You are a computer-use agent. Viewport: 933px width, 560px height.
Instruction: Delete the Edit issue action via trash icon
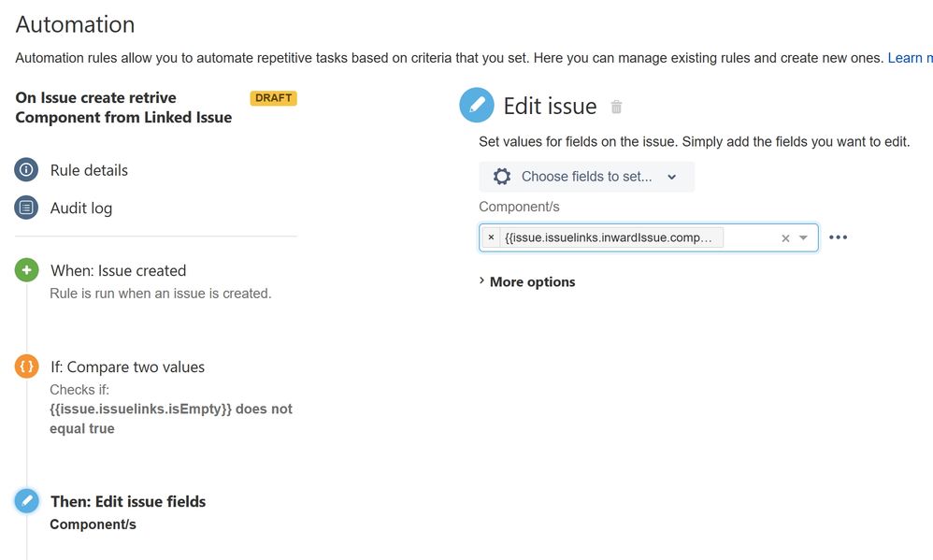[x=616, y=107]
